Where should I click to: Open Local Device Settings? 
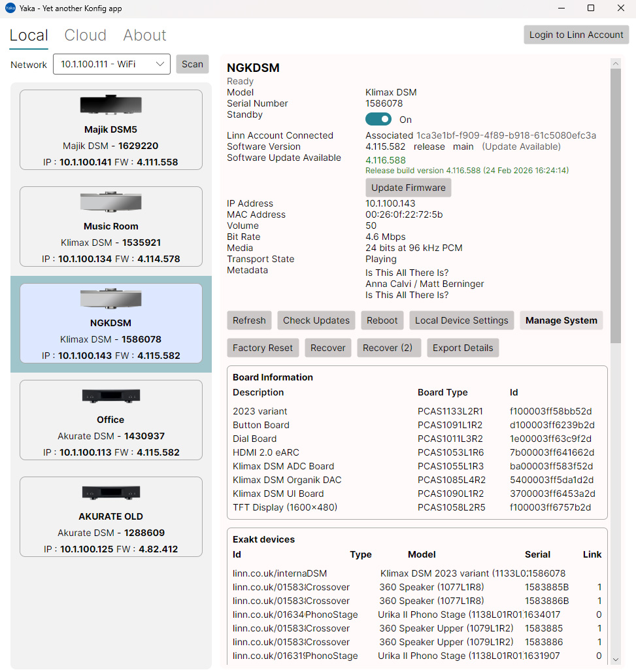click(x=461, y=320)
